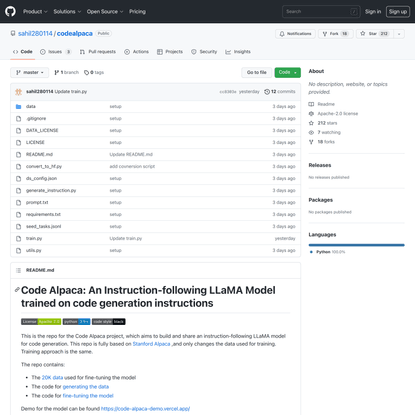Image resolution: width=415 pixels, height=415 pixels.
Task: View the 0 tags link
Action: [x=94, y=72]
